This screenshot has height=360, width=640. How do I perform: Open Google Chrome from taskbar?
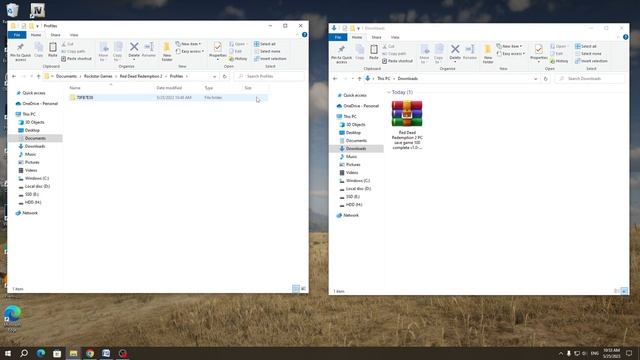[x=90, y=353]
